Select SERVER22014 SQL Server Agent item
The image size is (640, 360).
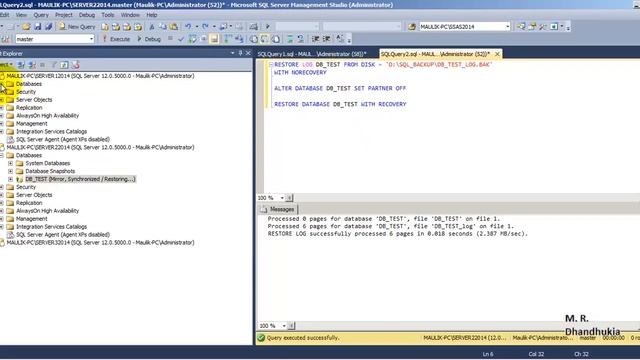click(x=63, y=235)
